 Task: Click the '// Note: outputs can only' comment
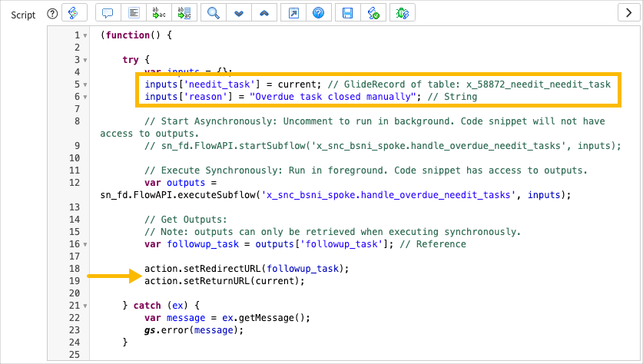pyautogui.click(x=333, y=232)
